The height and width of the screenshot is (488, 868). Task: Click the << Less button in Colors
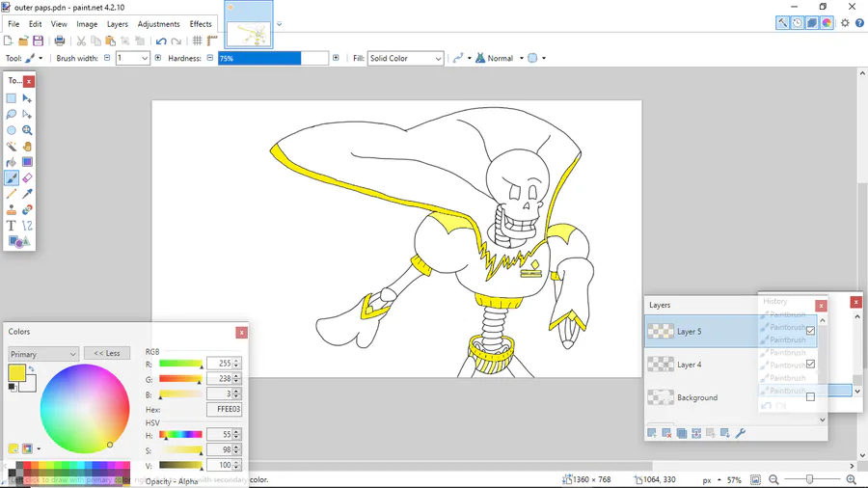point(107,353)
